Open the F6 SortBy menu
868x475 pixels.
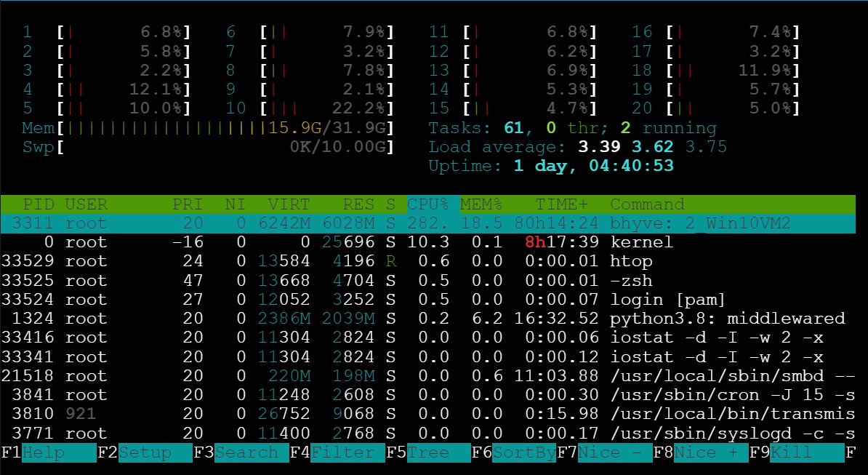click(x=514, y=453)
